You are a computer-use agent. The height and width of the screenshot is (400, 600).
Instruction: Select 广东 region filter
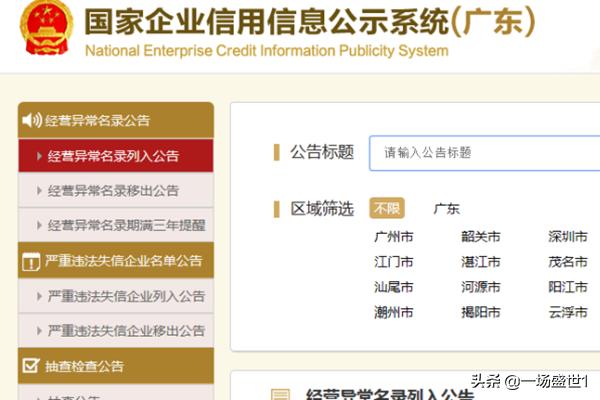pyautogui.click(x=446, y=209)
